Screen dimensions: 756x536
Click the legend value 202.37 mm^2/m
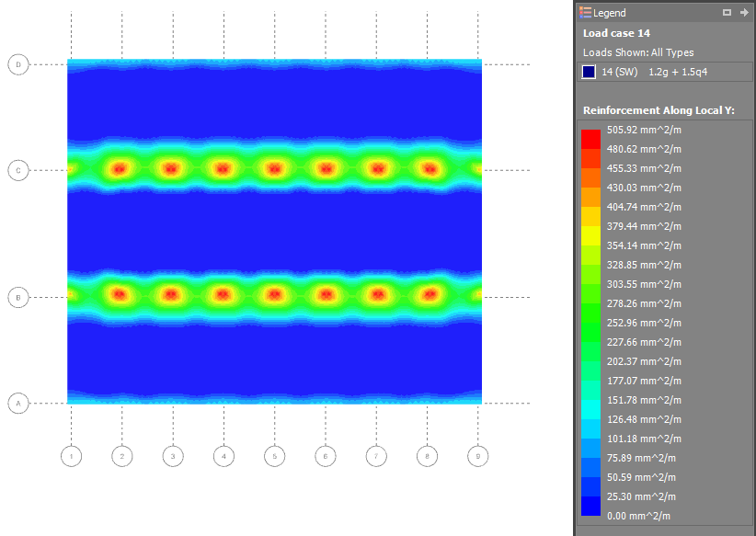click(644, 361)
